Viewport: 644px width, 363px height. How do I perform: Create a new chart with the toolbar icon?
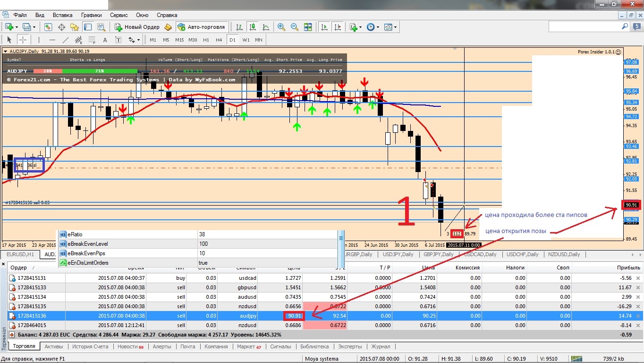(x=9, y=27)
